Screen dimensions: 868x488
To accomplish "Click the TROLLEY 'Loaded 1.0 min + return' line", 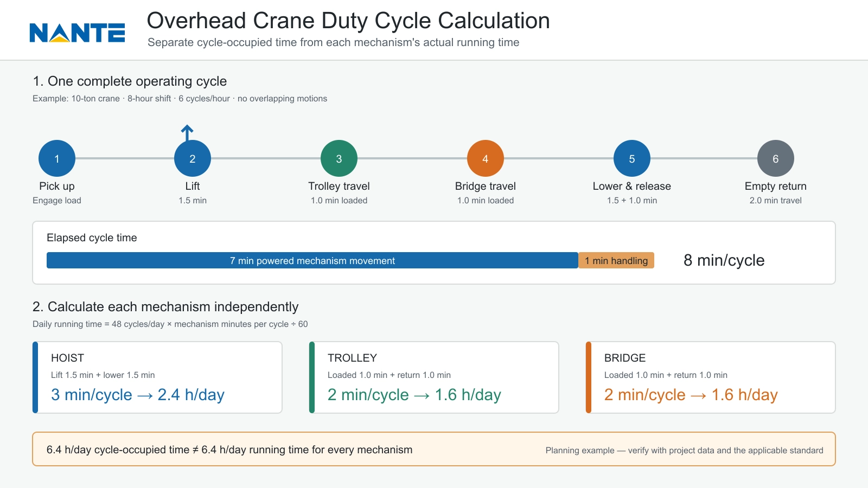I will click(x=389, y=375).
